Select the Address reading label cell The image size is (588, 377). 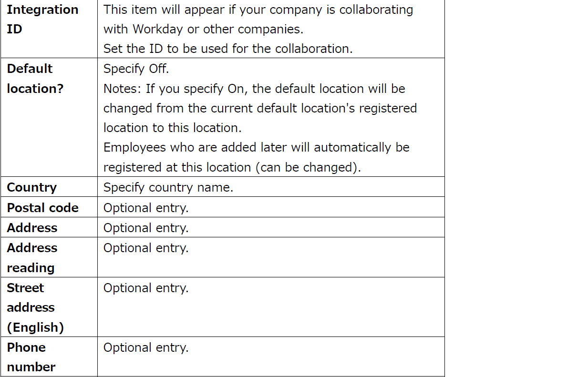click(32, 258)
